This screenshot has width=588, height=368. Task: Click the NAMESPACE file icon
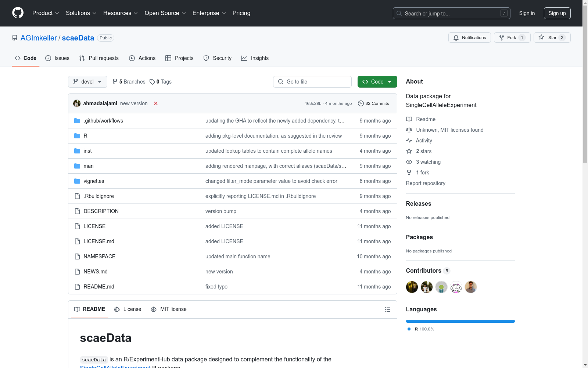pyautogui.click(x=77, y=256)
